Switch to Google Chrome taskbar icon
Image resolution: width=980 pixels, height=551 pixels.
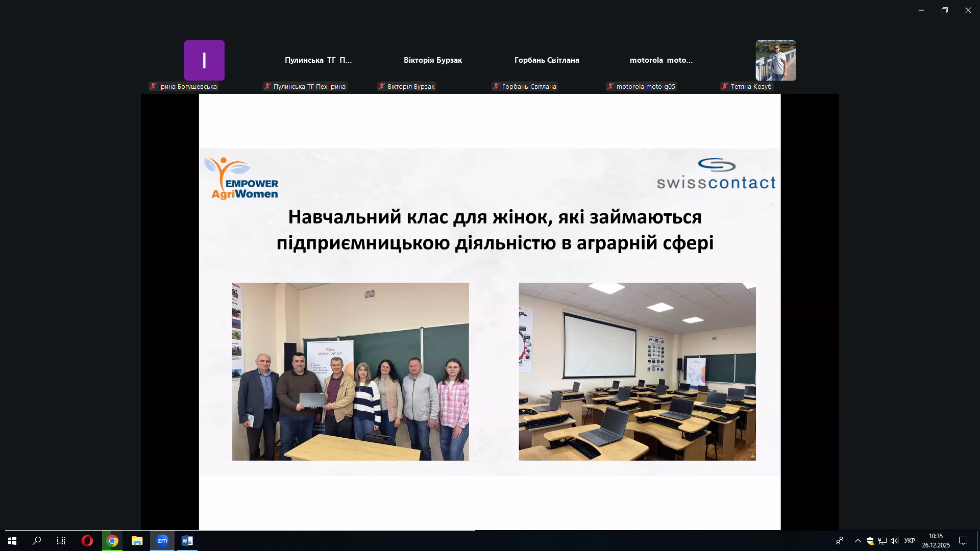pos(112,541)
